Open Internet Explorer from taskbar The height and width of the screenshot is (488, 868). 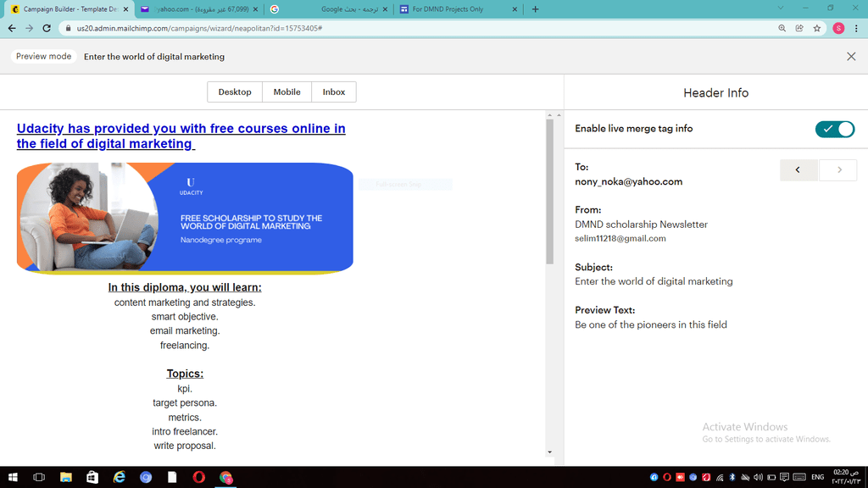(x=119, y=477)
